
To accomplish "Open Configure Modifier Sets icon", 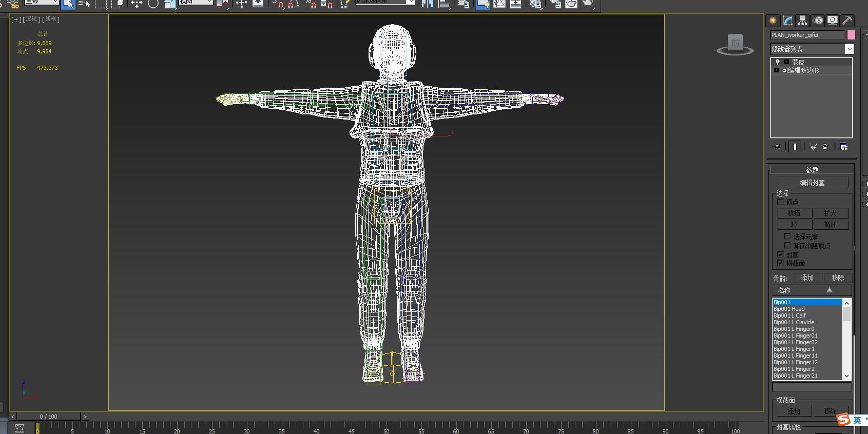I will [843, 147].
